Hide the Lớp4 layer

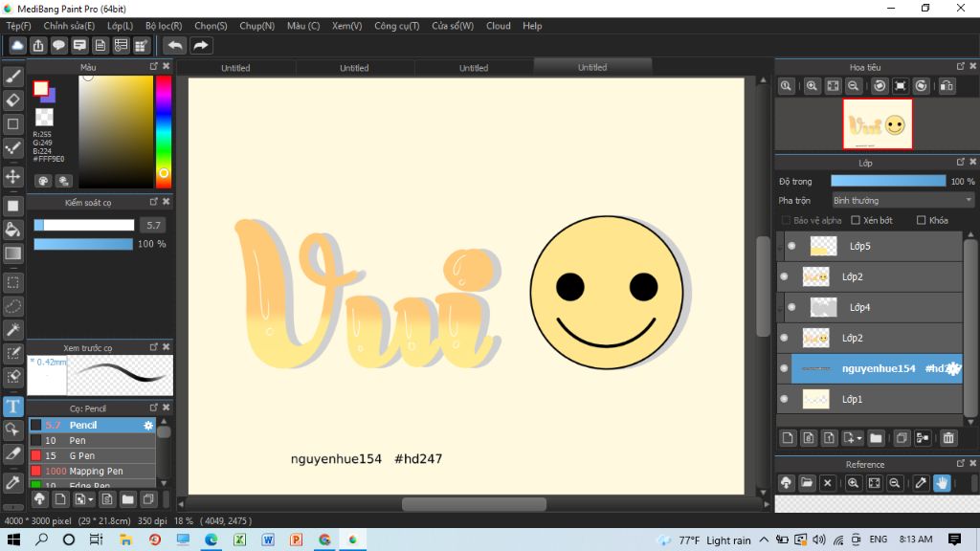pyautogui.click(x=791, y=307)
